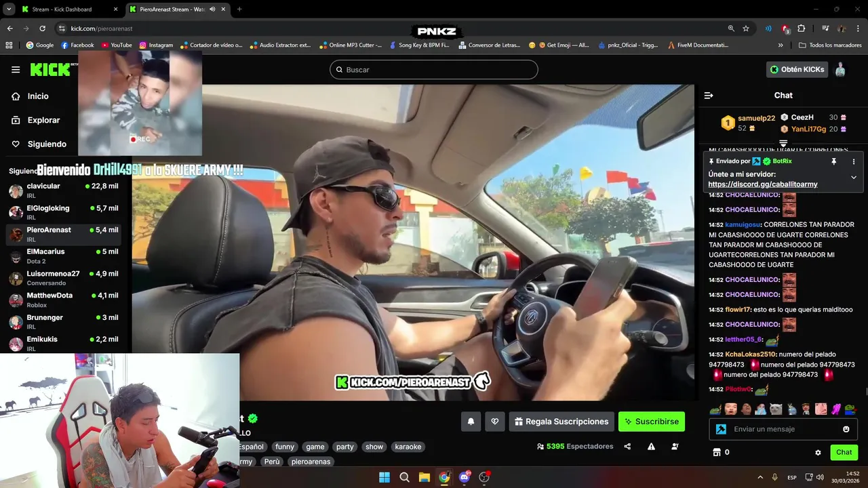
Task: Open MatthewDota followed channel
Action: 64,300
